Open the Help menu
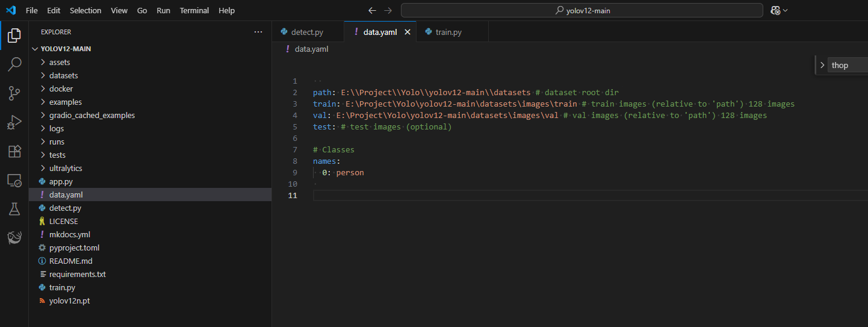868x327 pixels. pyautogui.click(x=227, y=10)
